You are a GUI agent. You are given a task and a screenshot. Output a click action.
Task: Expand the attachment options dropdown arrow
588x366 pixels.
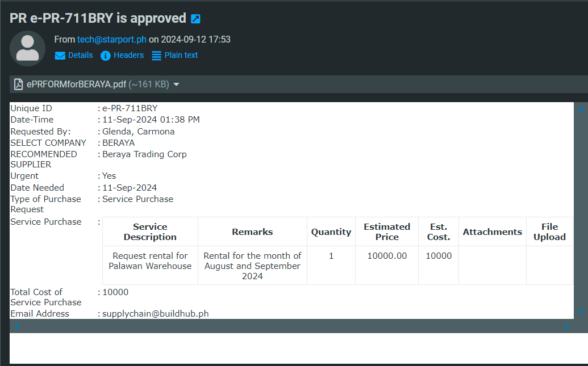click(176, 85)
